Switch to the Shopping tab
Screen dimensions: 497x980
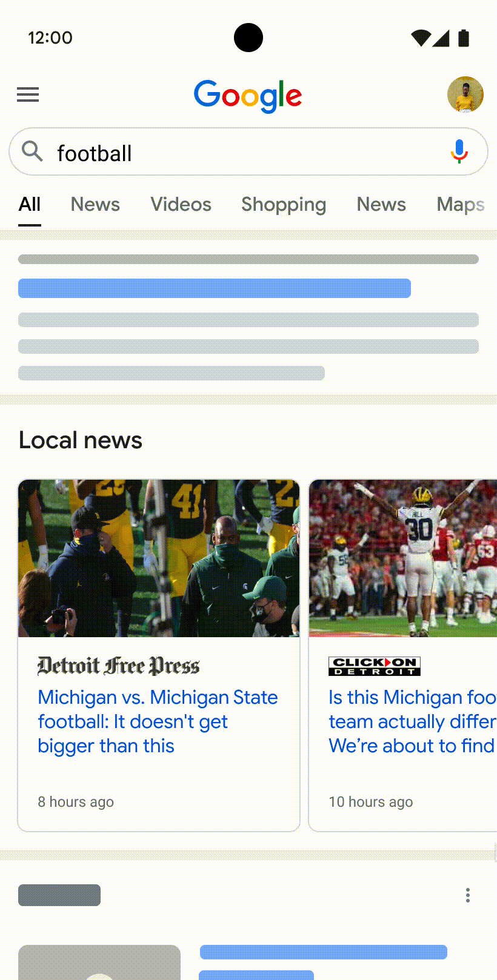click(x=283, y=205)
